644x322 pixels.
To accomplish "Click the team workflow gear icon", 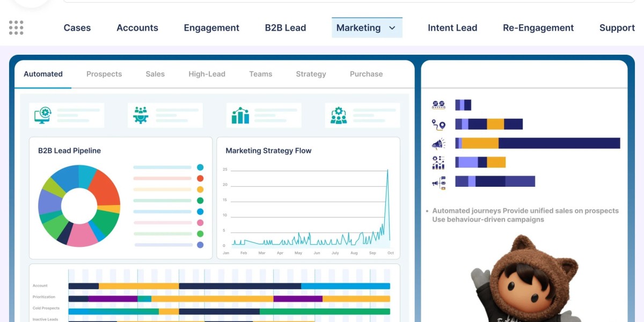I will (142, 114).
